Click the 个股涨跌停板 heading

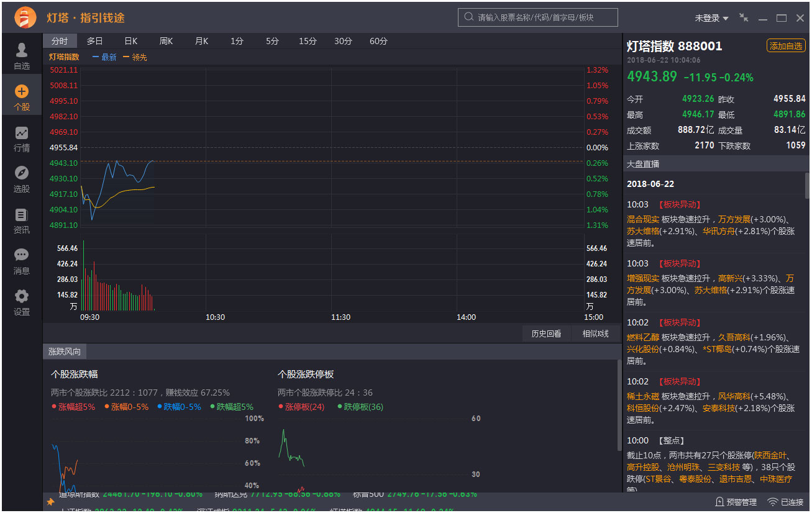pyautogui.click(x=306, y=374)
